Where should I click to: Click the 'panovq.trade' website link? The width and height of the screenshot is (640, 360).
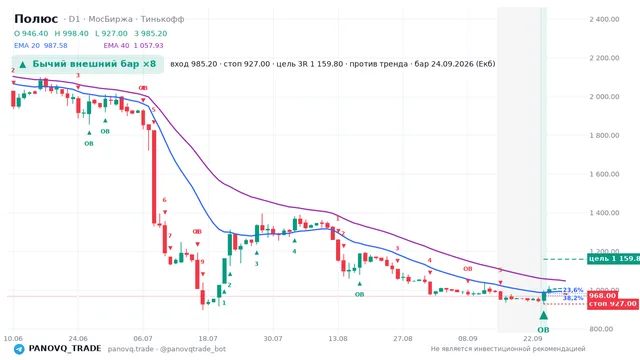coord(131,349)
